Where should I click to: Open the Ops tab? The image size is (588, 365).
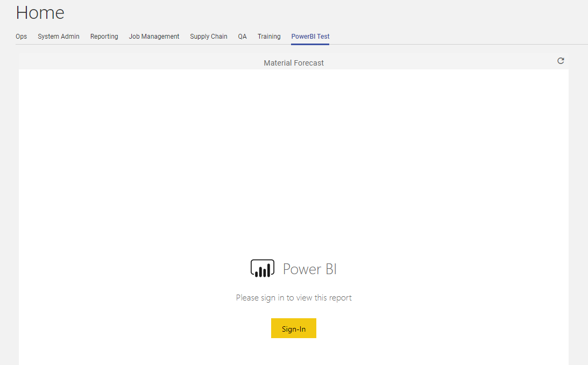[x=22, y=37]
